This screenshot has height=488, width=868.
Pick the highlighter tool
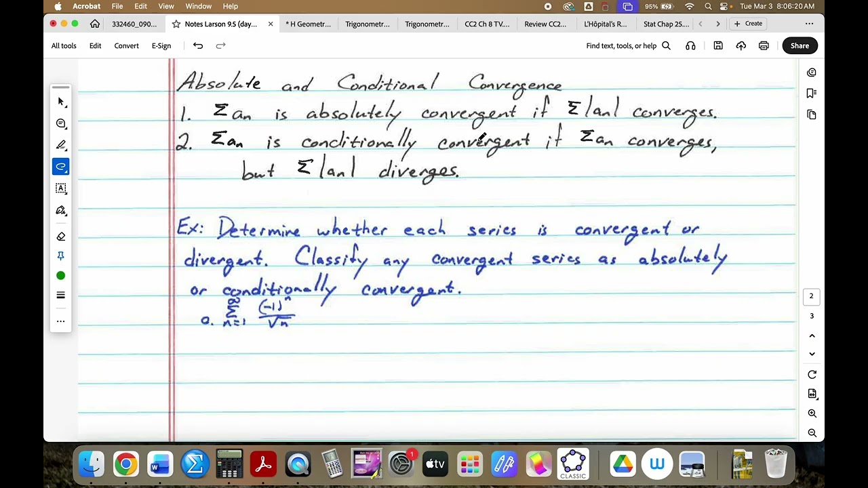(61, 145)
